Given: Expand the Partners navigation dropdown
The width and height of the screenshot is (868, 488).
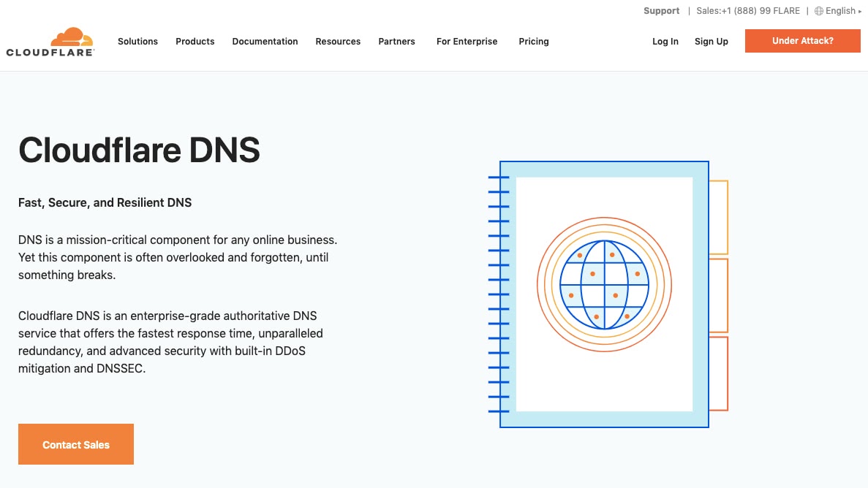Looking at the screenshot, I should (x=396, y=41).
